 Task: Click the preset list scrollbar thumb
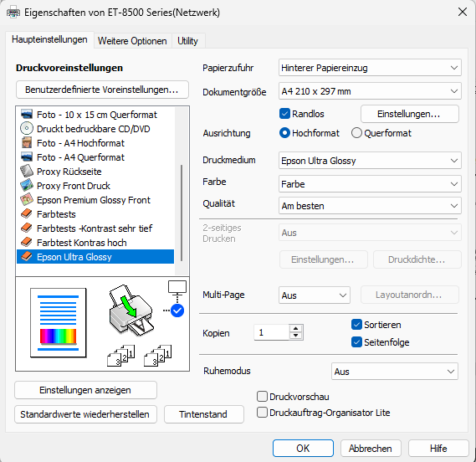(182, 213)
